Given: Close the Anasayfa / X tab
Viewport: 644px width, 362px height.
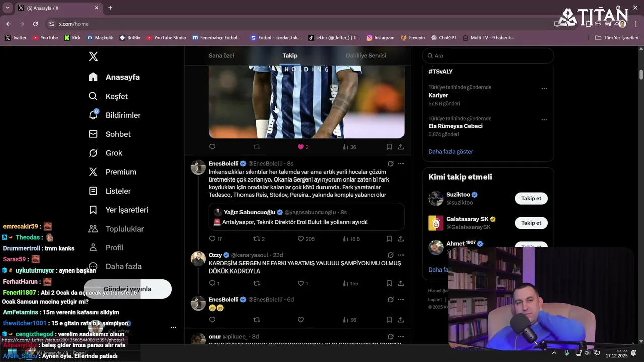Looking at the screenshot, I should click(97, 8).
